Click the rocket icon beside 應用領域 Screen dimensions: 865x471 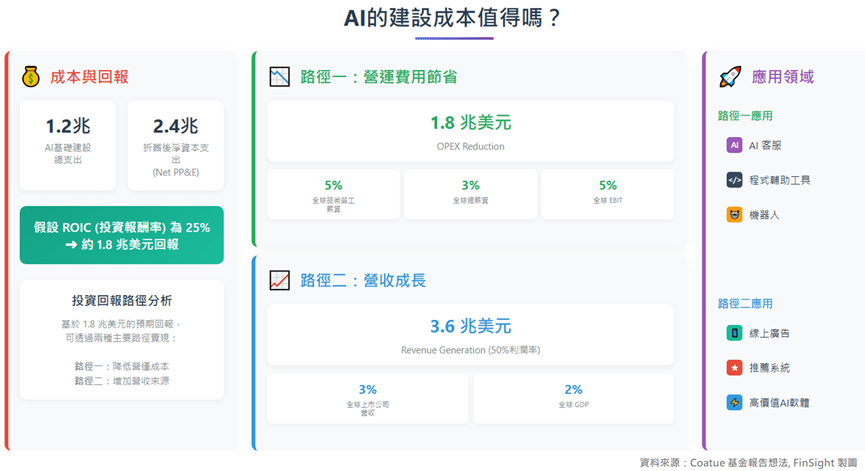[x=731, y=77]
